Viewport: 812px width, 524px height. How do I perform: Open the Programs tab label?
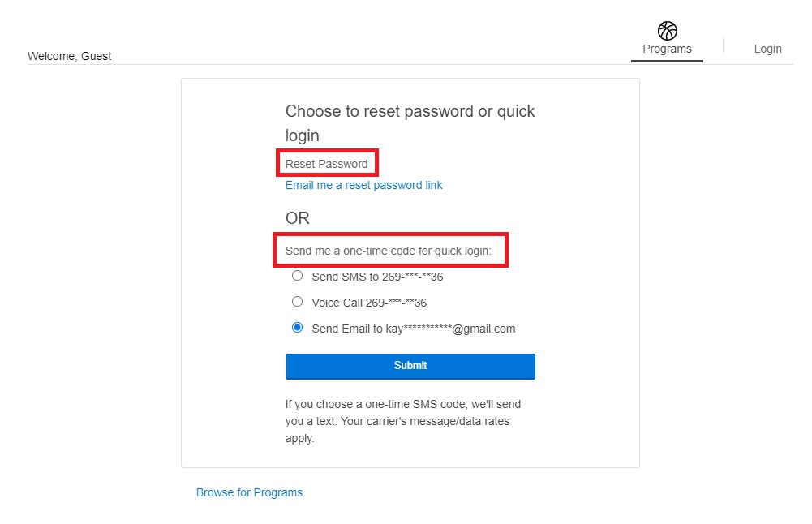point(667,49)
